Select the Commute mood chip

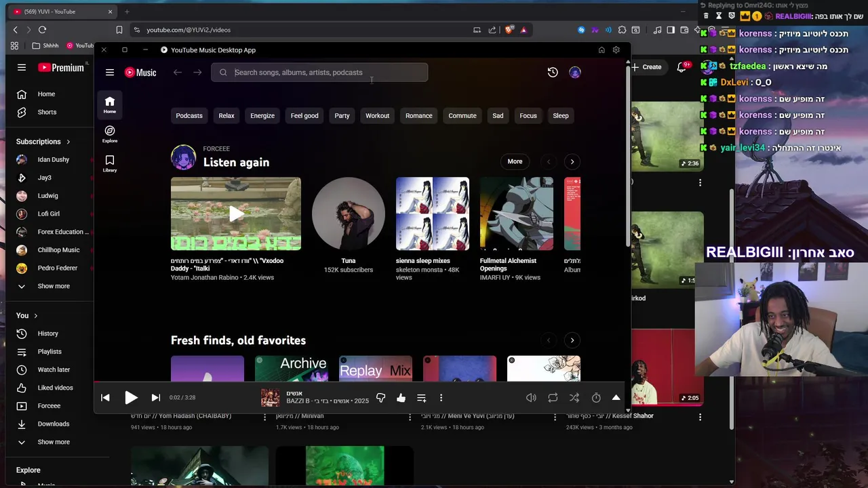tap(462, 116)
